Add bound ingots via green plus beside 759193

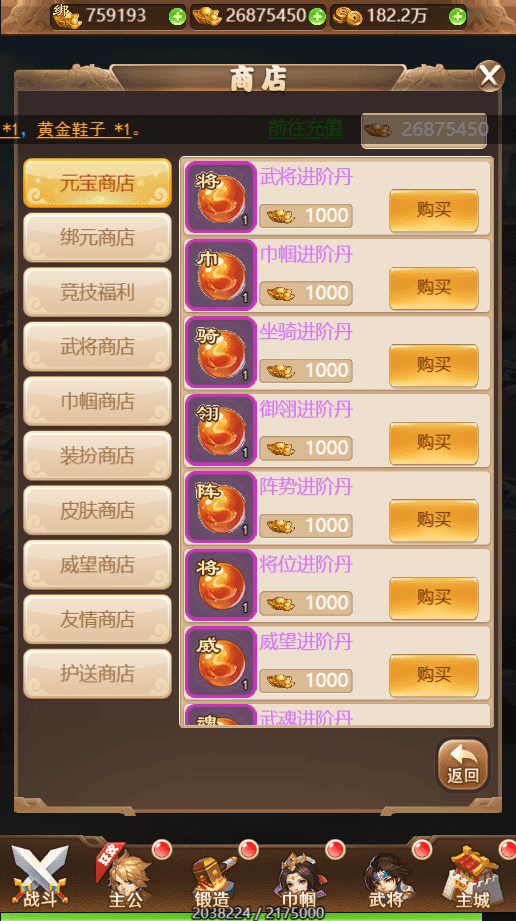click(177, 16)
